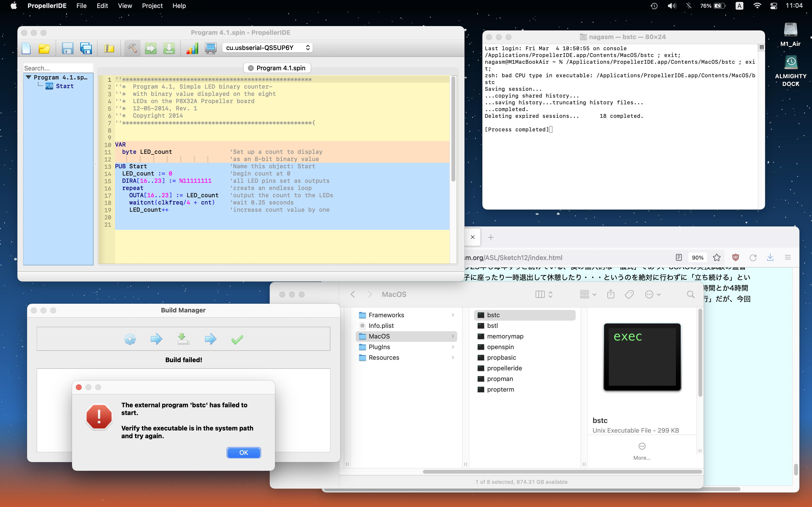The image size is (812, 507).
Task: Open Control Center in menu bar
Action: coord(774,6)
